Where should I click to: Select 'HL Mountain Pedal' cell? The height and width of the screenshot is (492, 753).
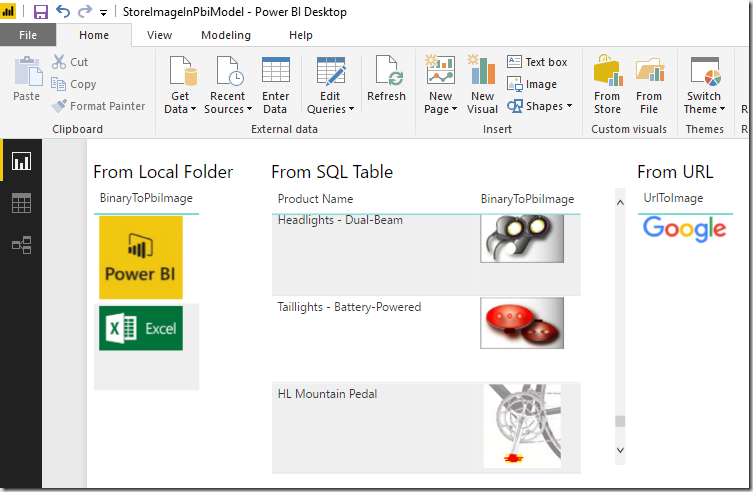click(373, 428)
